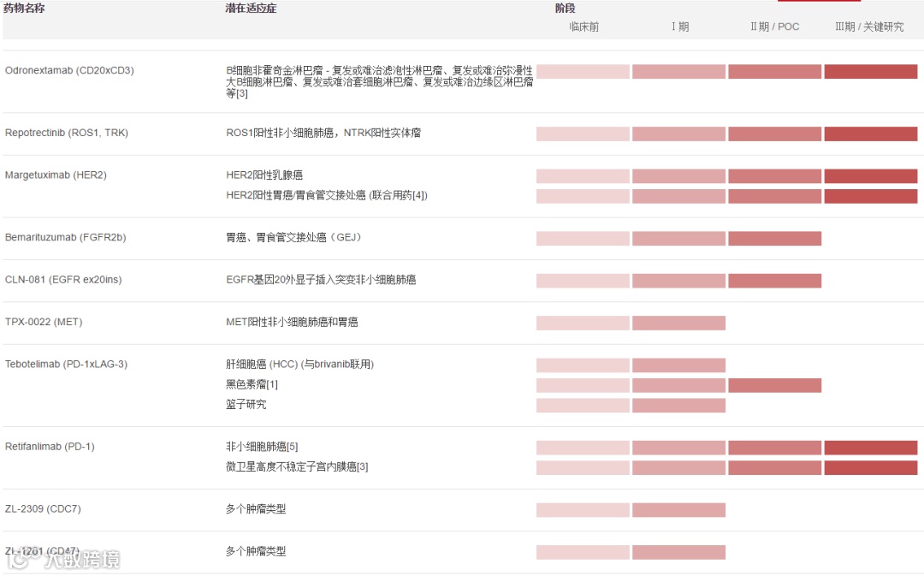Click the 非小细胞肺癌[5] indication
The height and width of the screenshot is (576, 924).
click(x=262, y=447)
